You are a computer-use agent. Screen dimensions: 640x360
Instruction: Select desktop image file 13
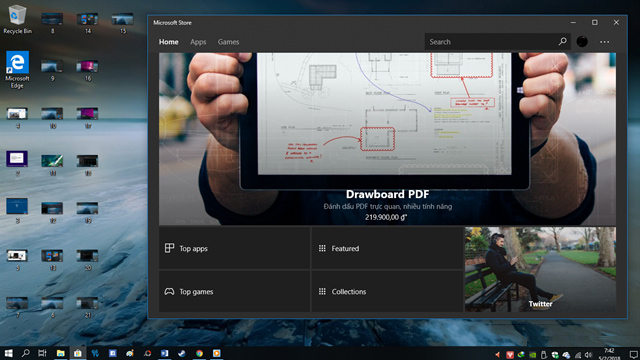pyautogui.click(x=52, y=260)
